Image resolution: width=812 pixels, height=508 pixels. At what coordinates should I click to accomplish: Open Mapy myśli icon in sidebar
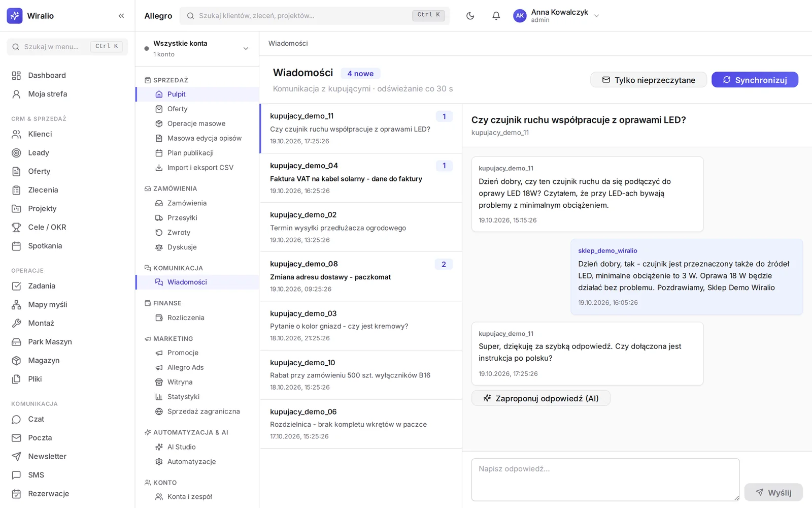pos(16,305)
